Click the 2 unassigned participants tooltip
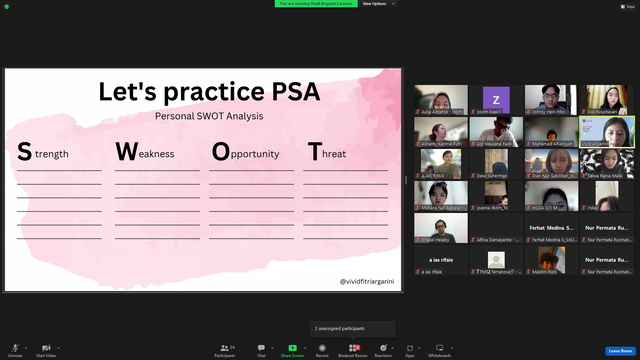Viewport: 640px width, 360px height. pos(353,329)
